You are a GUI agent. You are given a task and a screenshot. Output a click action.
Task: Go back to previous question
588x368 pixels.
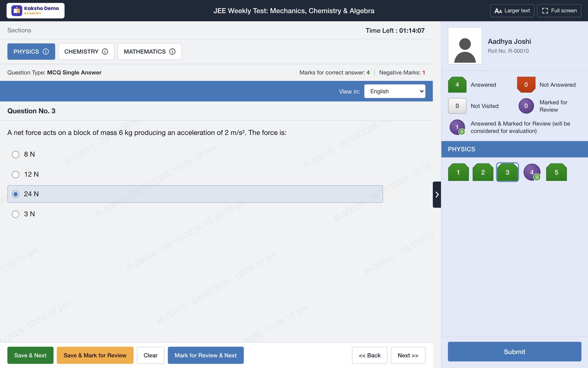click(370, 355)
